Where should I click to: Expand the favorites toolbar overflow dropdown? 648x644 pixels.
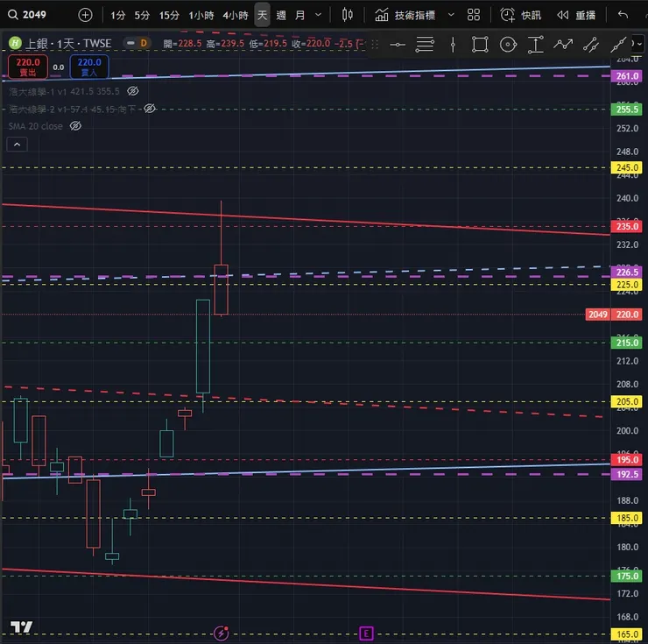(x=637, y=44)
